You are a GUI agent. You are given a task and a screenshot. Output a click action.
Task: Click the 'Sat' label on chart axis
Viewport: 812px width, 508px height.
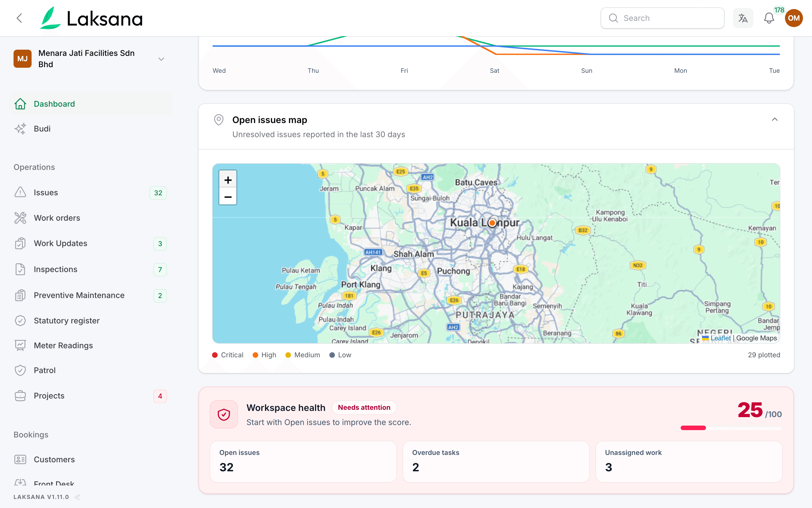[x=494, y=71]
